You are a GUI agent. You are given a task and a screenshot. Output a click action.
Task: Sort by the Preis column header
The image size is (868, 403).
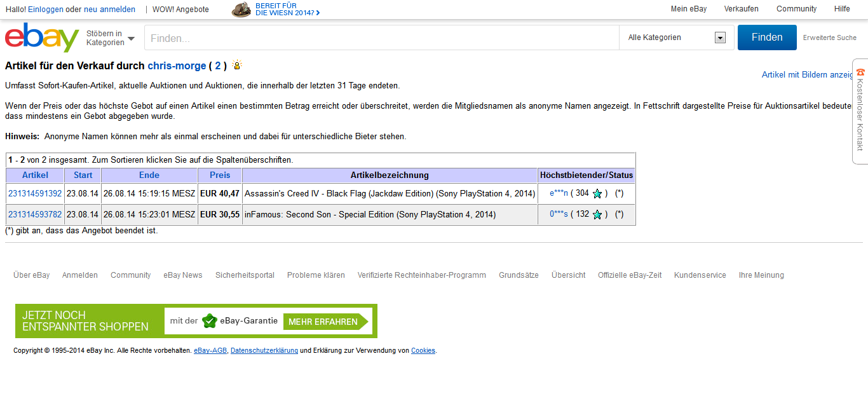[x=220, y=175]
